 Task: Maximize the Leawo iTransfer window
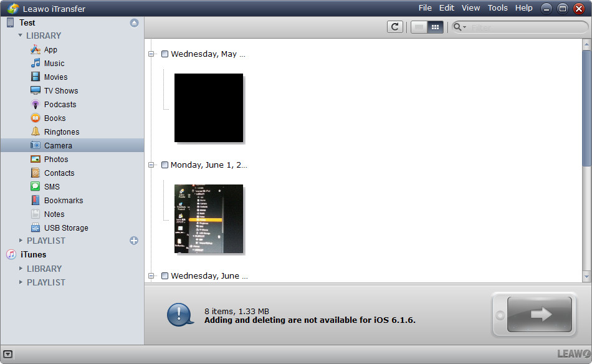[563, 8]
